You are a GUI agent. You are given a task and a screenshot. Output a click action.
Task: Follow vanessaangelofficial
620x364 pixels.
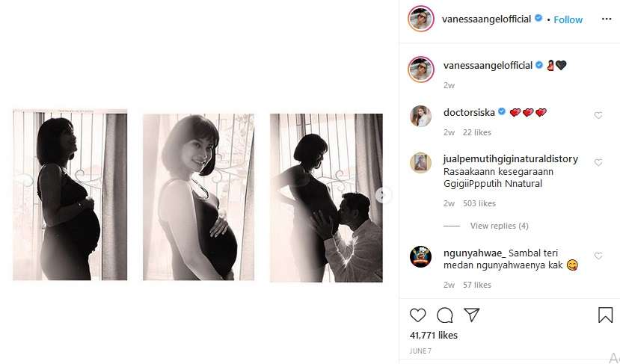tap(568, 19)
